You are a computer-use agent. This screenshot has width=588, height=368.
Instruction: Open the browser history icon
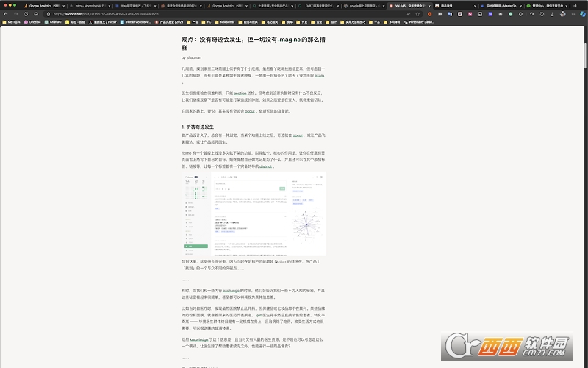pos(542,14)
